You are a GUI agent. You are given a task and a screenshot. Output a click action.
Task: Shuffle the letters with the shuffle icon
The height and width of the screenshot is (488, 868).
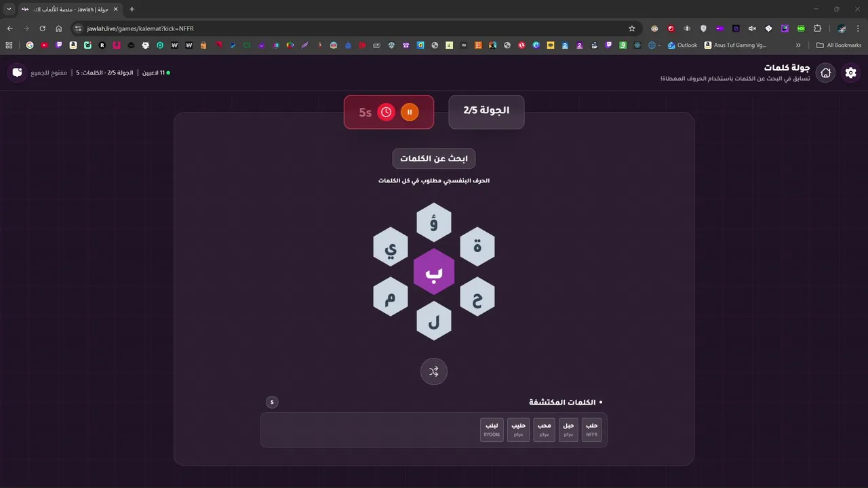click(x=434, y=371)
